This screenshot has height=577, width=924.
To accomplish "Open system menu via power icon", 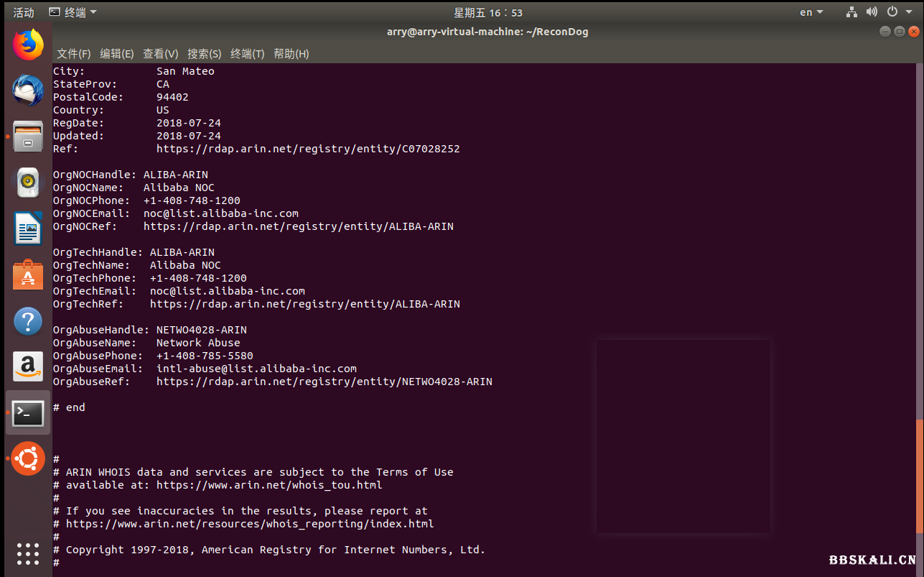I will click(x=896, y=12).
